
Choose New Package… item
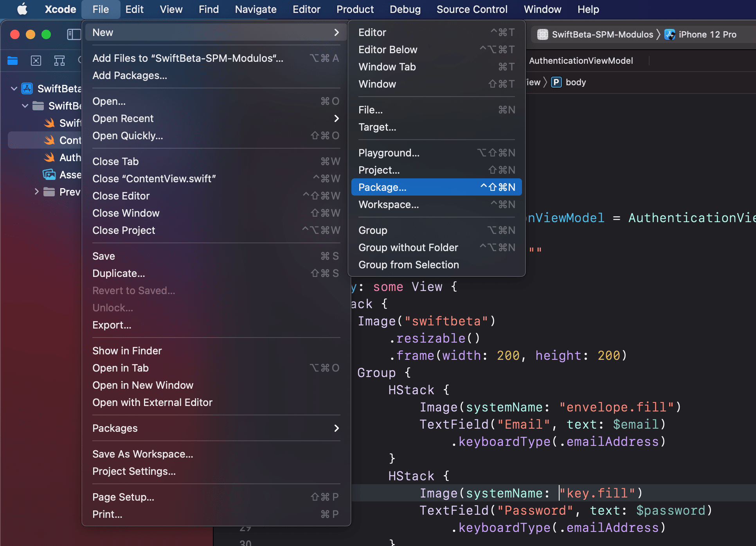pyautogui.click(x=437, y=187)
